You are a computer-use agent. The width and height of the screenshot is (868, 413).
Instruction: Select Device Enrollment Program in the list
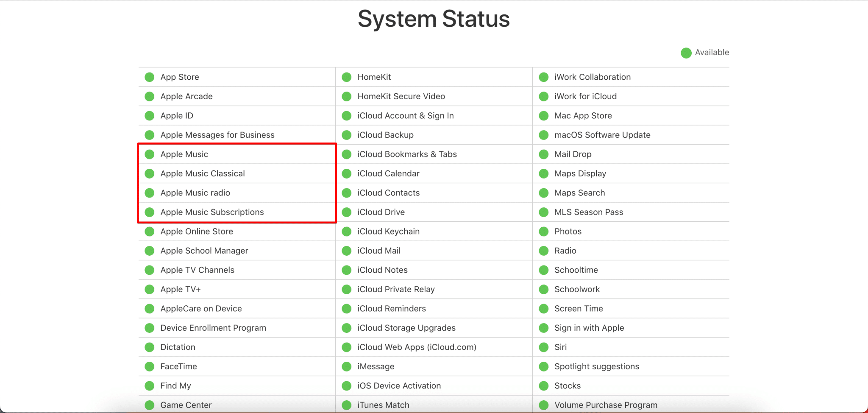click(x=236, y=328)
